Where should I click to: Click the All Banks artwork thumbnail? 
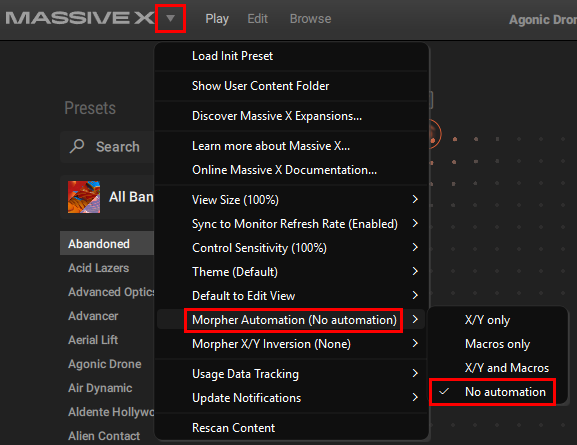(84, 197)
